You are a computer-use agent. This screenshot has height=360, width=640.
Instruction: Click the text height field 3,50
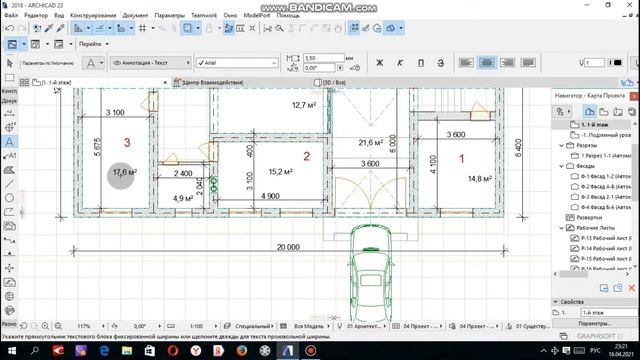click(324, 58)
